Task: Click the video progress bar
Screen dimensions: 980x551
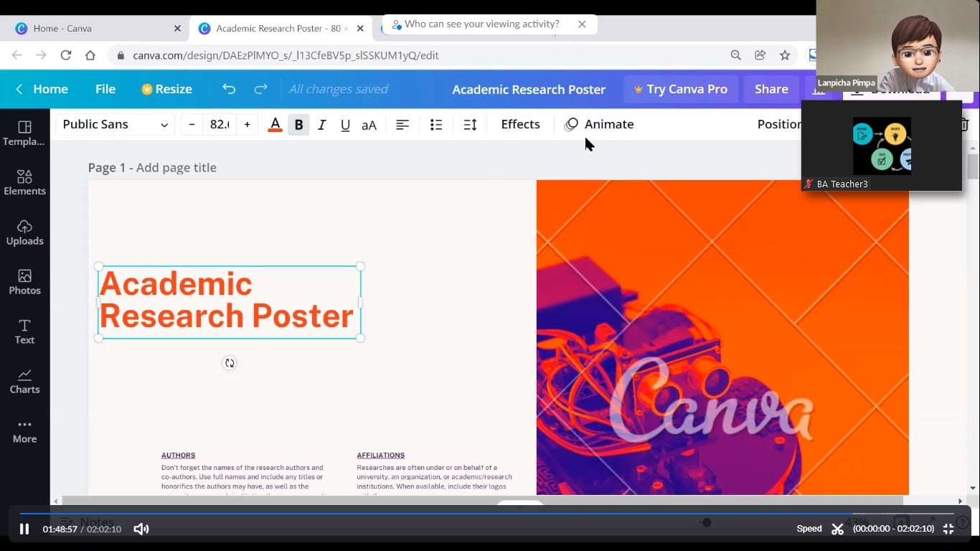Action: (x=486, y=513)
